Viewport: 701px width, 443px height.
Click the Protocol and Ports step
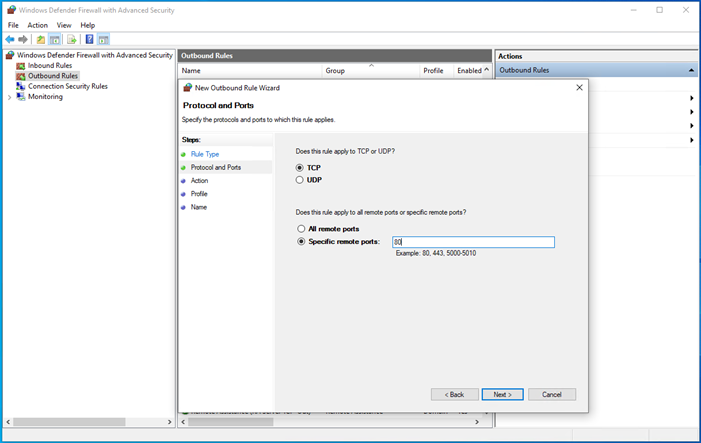coord(216,167)
